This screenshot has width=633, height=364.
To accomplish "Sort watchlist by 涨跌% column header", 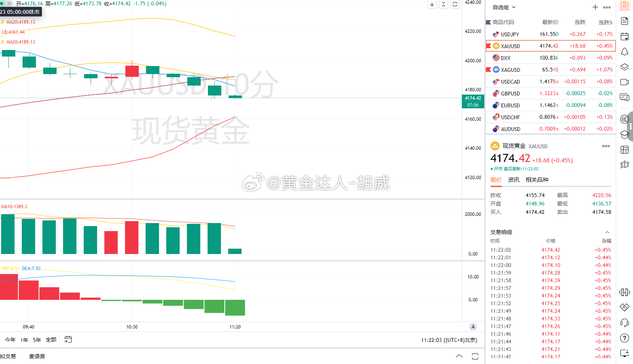I will 605,22.
